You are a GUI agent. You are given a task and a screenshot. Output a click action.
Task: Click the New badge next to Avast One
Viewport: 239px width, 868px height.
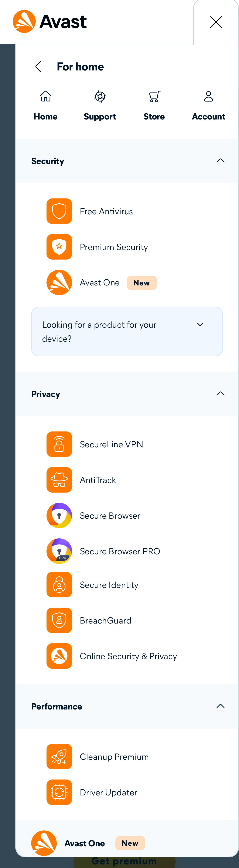point(141,283)
